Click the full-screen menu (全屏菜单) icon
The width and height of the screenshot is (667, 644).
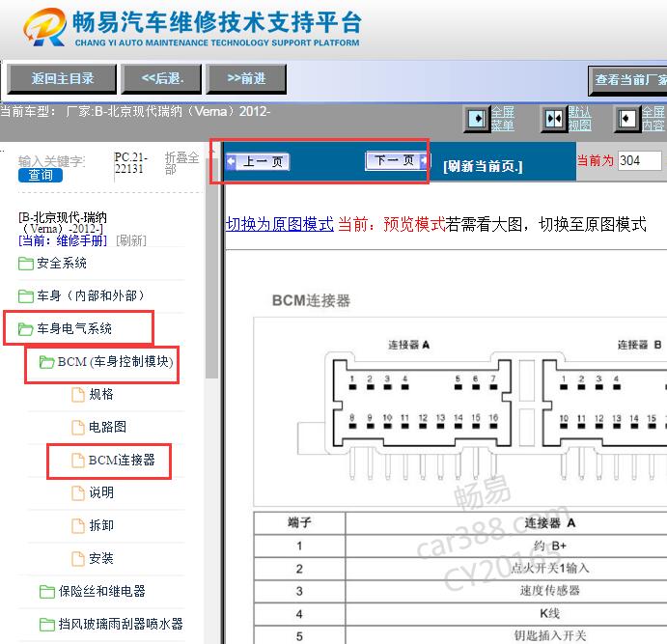coord(476,119)
